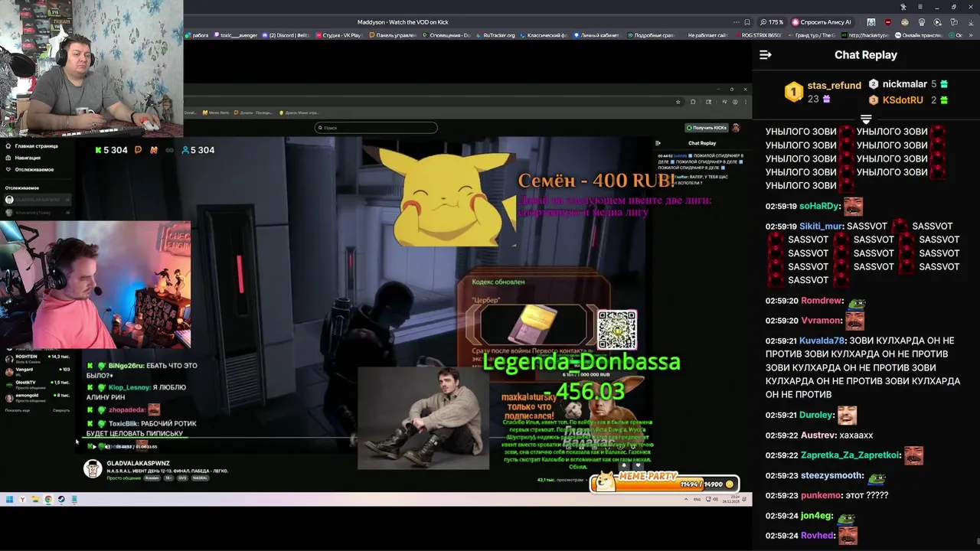The width and height of the screenshot is (980, 551).
Task: Click Rovhed username in chat
Action: point(817,536)
